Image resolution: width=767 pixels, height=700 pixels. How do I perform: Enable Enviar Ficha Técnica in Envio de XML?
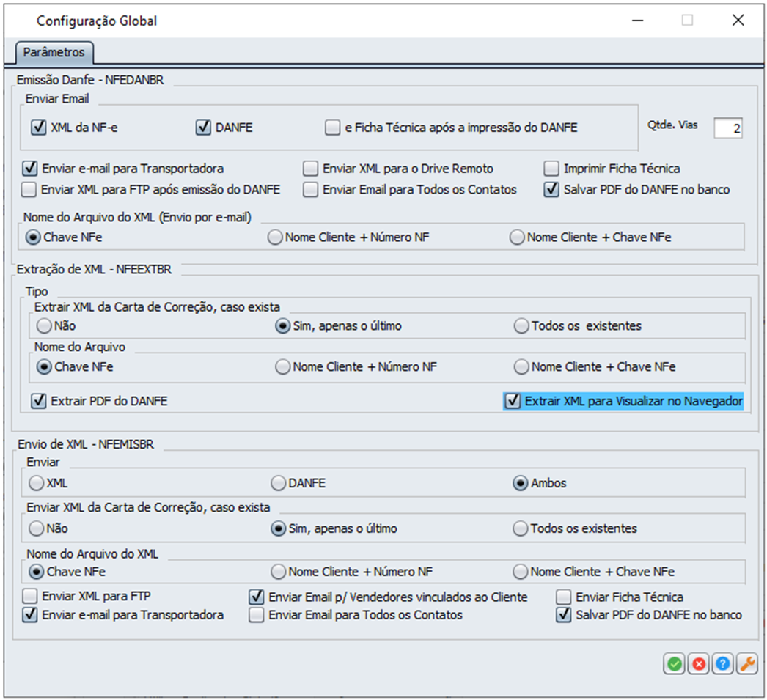564,597
